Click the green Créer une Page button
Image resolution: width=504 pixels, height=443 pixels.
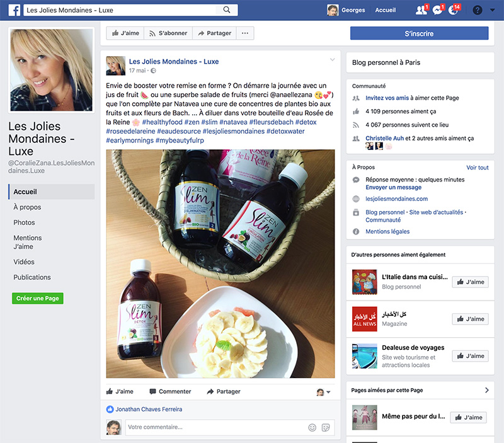point(38,298)
